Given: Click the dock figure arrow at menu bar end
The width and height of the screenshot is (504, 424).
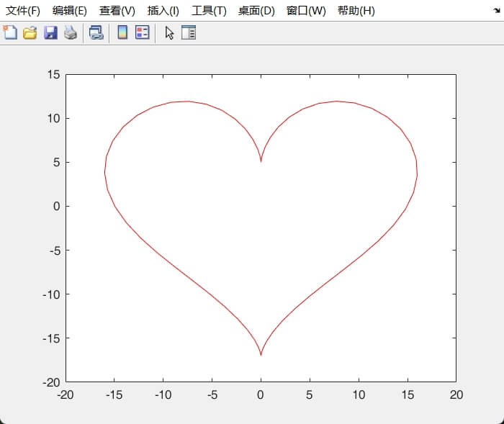Looking at the screenshot, I should (497, 11).
